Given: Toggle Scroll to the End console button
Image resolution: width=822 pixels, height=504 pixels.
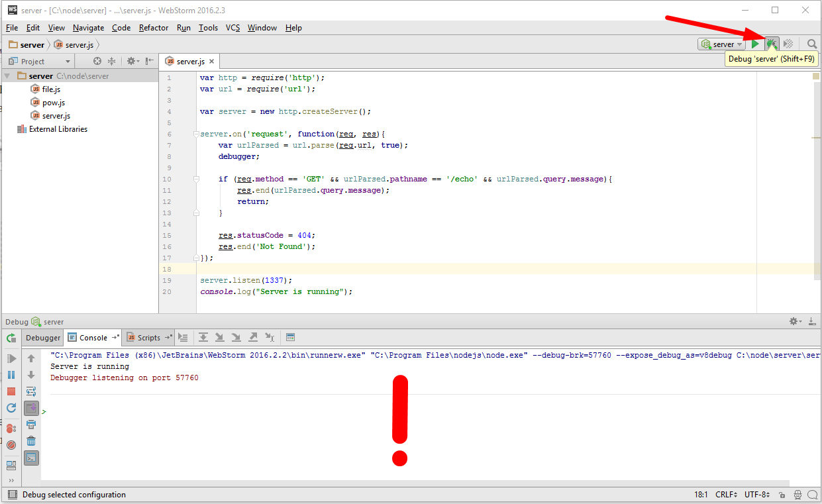Looking at the screenshot, I should click(x=31, y=408).
